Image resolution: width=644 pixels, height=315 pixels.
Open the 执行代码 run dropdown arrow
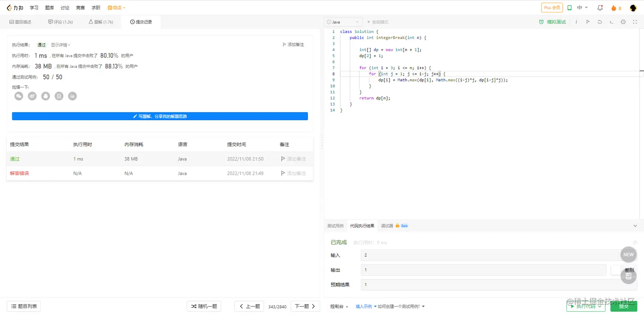click(600, 306)
